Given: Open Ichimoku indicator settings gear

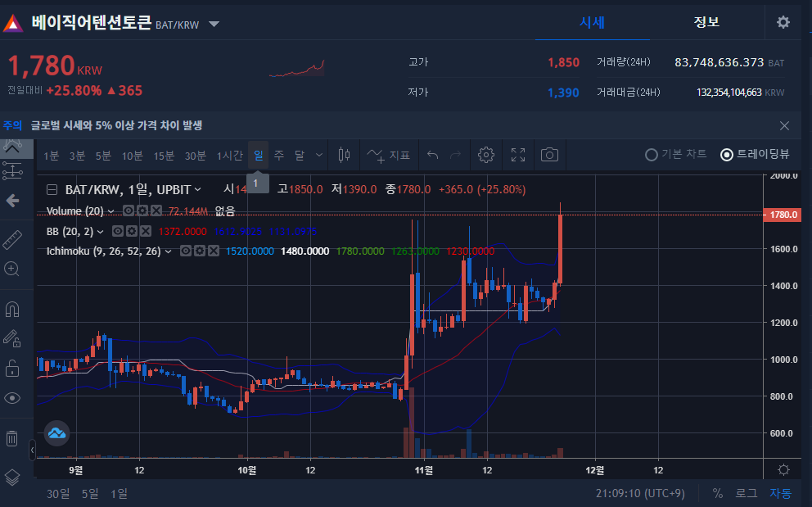Looking at the screenshot, I should pyautogui.click(x=200, y=251).
